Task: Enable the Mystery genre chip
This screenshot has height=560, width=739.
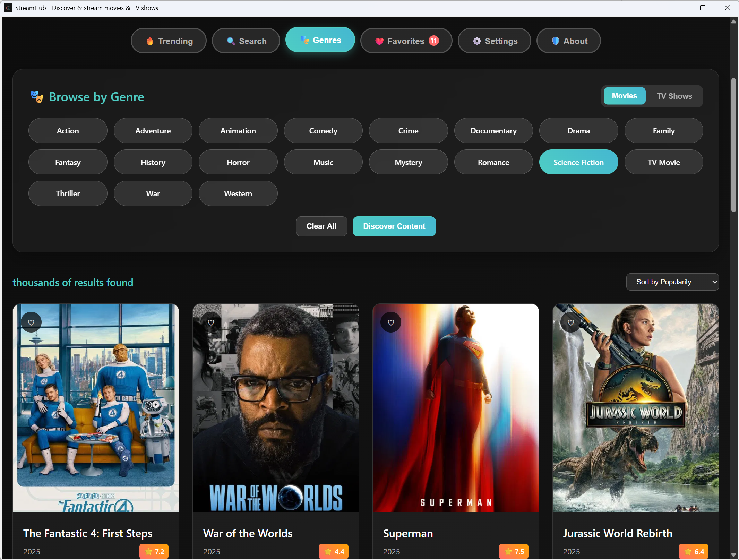Action: (x=409, y=162)
